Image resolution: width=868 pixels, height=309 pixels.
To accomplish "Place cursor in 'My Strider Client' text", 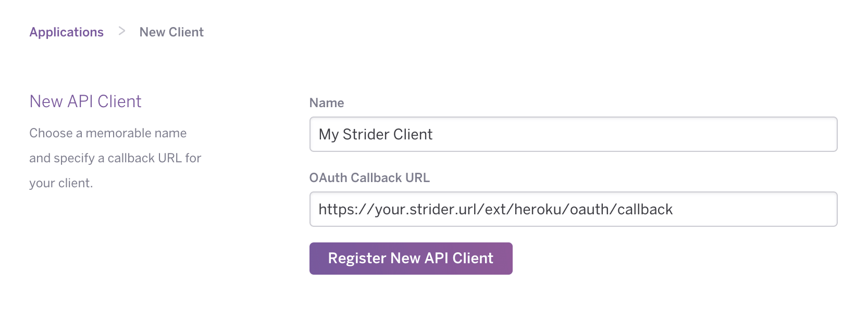I will [x=376, y=134].
